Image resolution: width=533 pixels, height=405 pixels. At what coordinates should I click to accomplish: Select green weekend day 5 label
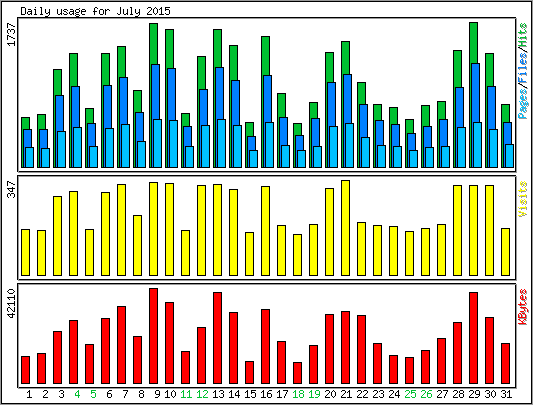[93, 394]
